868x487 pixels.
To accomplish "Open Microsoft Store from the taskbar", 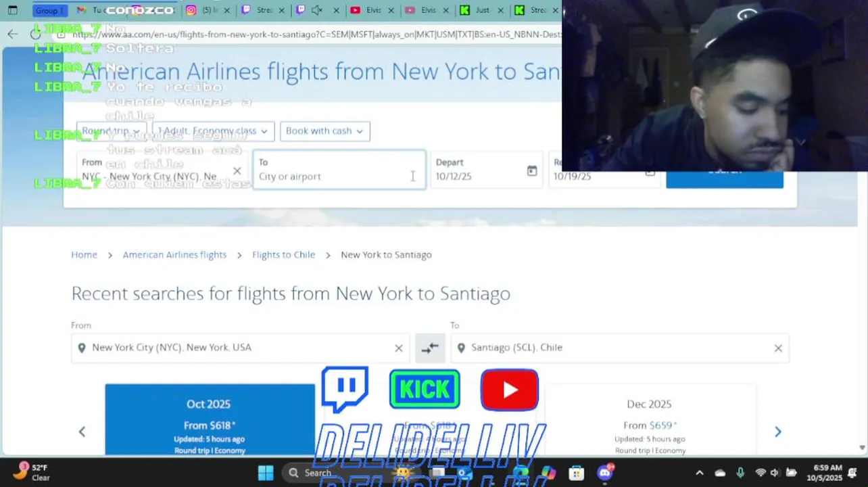I will pyautogui.click(x=576, y=473).
